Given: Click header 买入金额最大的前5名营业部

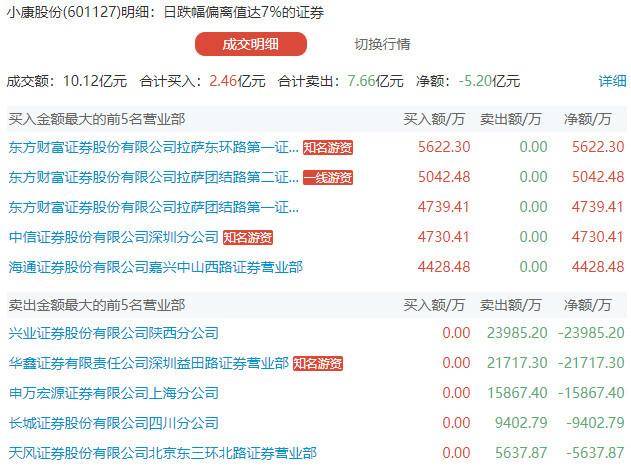Looking at the screenshot, I should tap(97, 119).
